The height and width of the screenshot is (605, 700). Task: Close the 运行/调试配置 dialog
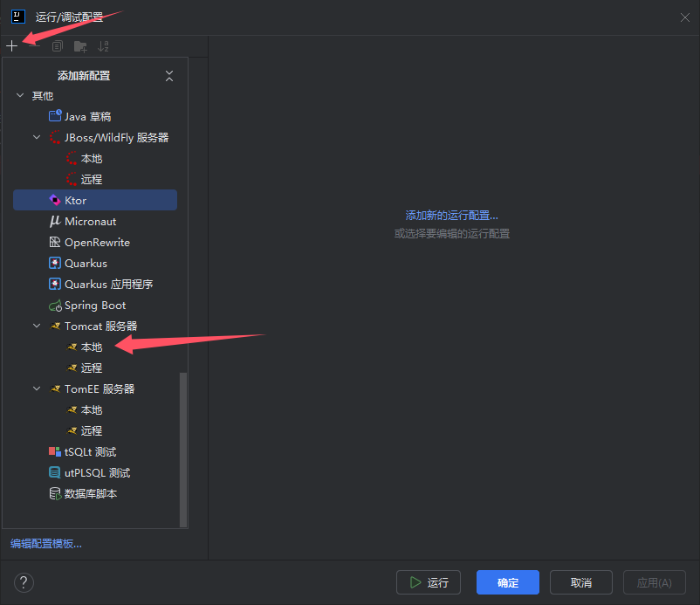pyautogui.click(x=685, y=17)
